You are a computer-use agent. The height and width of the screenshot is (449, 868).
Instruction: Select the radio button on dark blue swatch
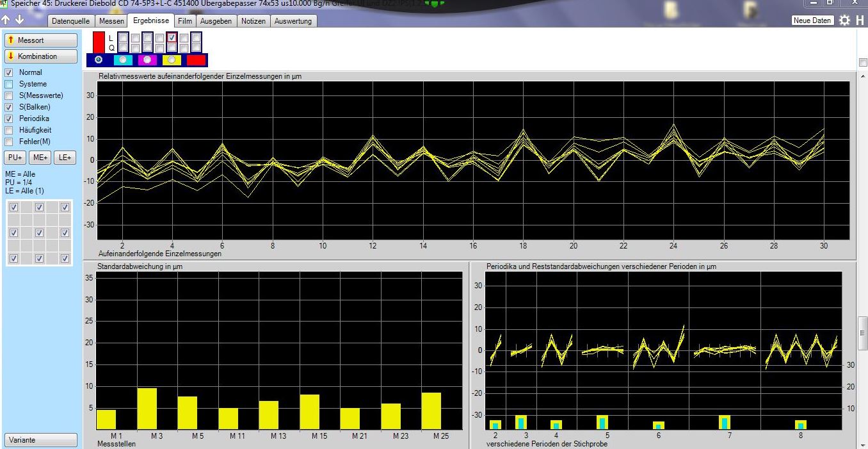[x=98, y=60]
